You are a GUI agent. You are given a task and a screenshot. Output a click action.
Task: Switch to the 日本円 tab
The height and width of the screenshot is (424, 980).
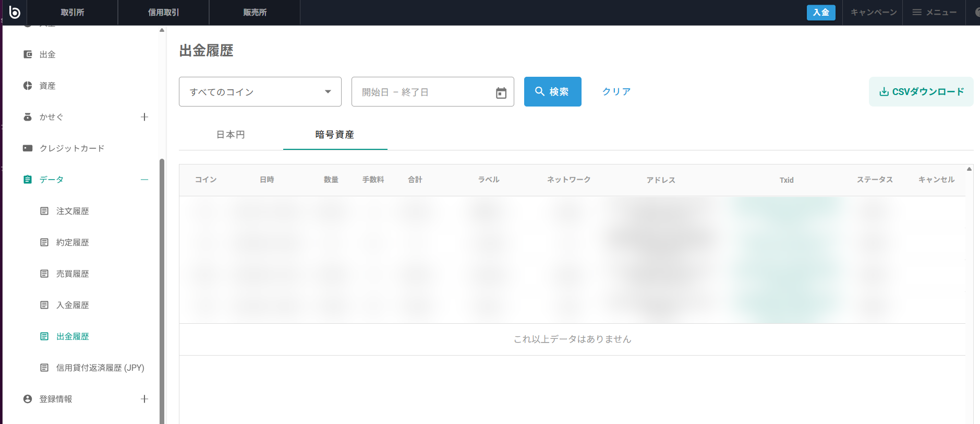[x=231, y=135]
